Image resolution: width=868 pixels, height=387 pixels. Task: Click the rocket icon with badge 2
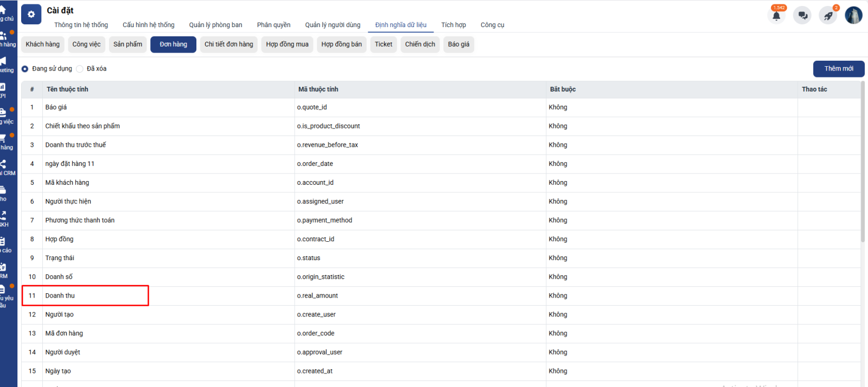point(828,16)
